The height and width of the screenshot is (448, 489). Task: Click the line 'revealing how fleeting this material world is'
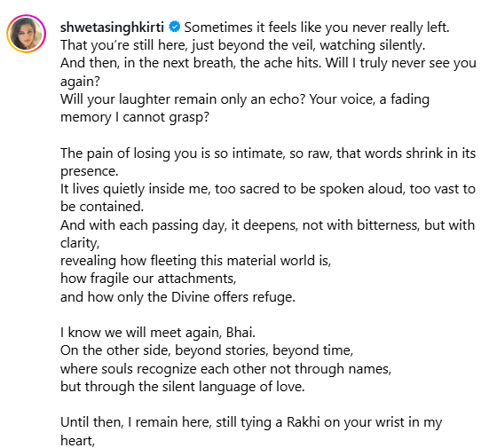[x=195, y=261]
